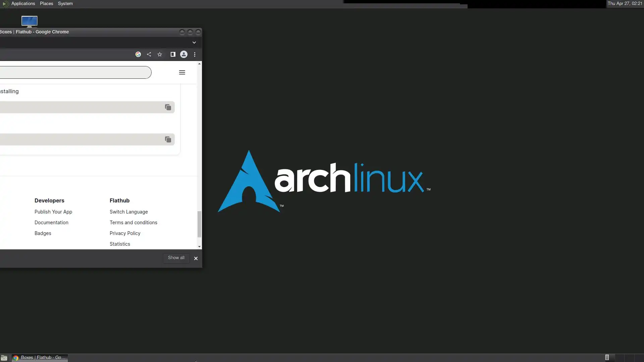Open the Publish Your App link
The width and height of the screenshot is (644, 362).
(53, 212)
